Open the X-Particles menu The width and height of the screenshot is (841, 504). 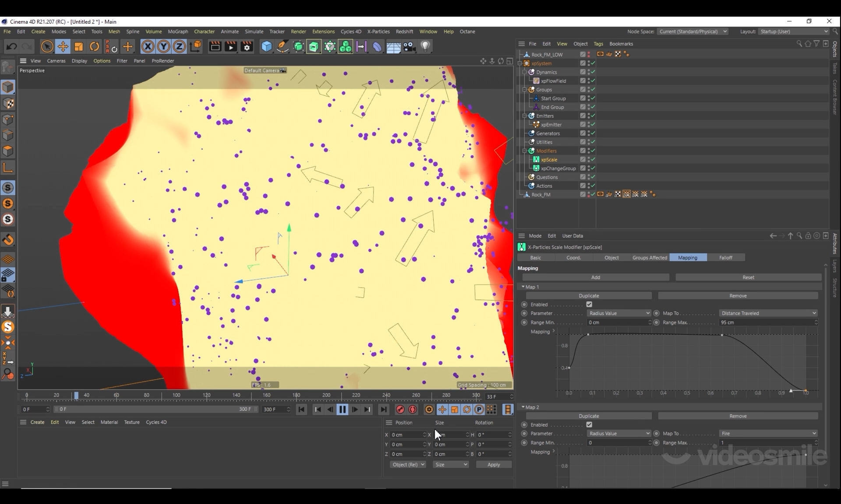(378, 32)
